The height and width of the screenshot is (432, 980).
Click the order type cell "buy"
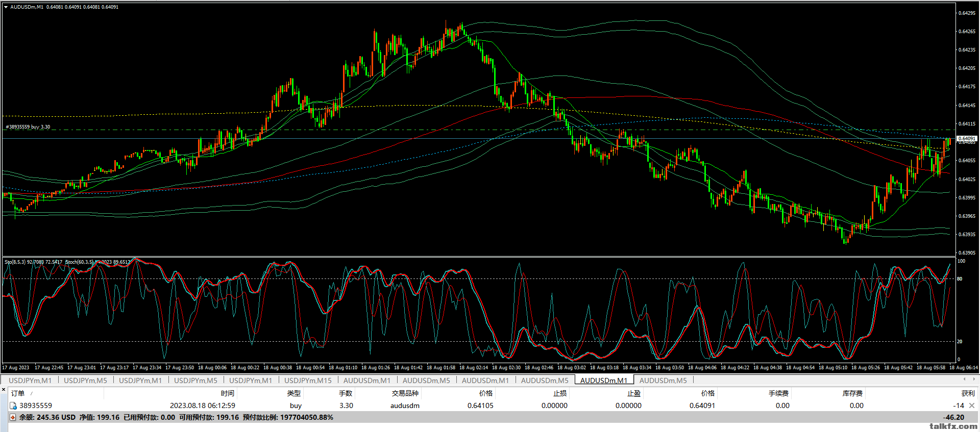(296, 405)
